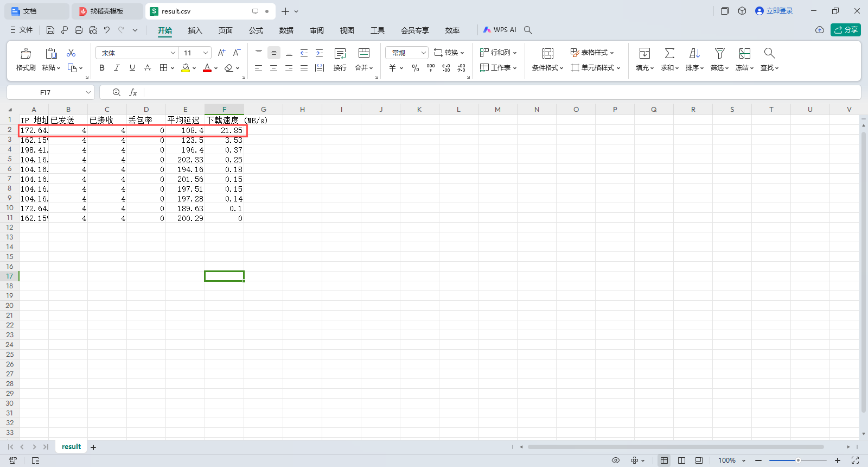This screenshot has height=467, width=868.
Task: Increase font size with the A+ icon
Action: (x=221, y=53)
